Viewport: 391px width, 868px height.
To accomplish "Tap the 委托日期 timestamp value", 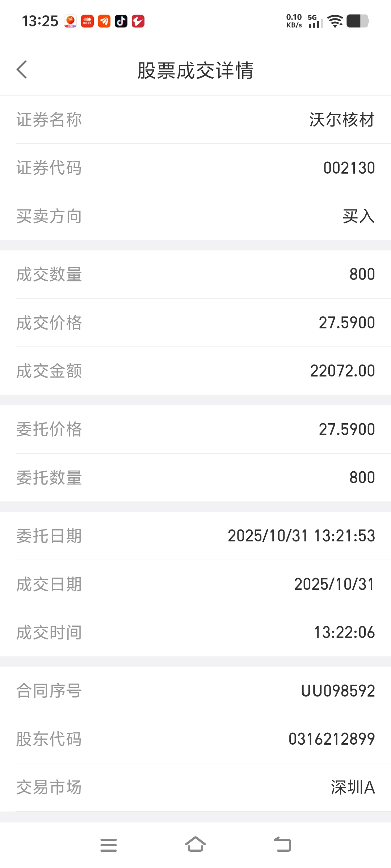I will point(301,536).
